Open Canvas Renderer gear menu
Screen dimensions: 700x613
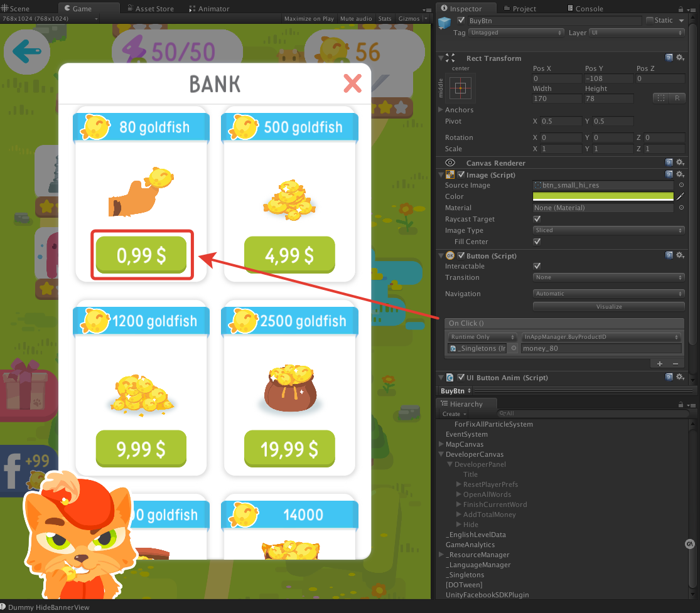click(x=681, y=163)
